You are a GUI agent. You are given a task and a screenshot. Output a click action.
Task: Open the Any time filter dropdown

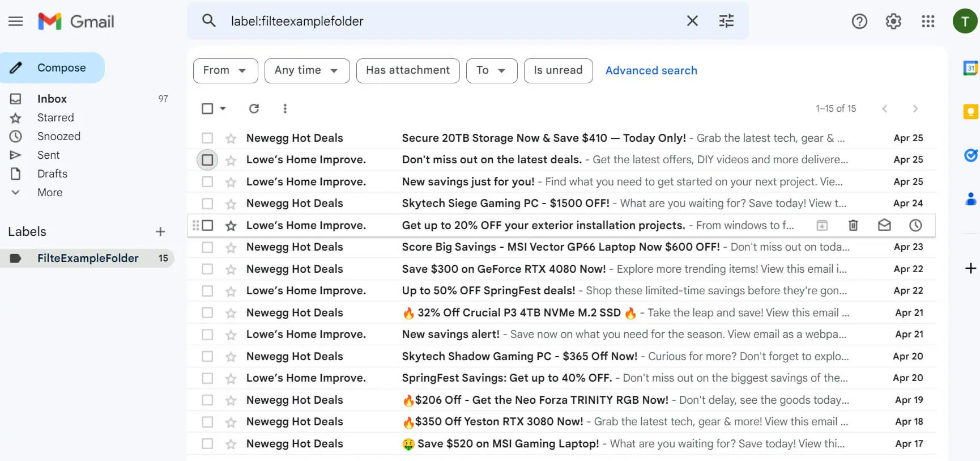307,70
